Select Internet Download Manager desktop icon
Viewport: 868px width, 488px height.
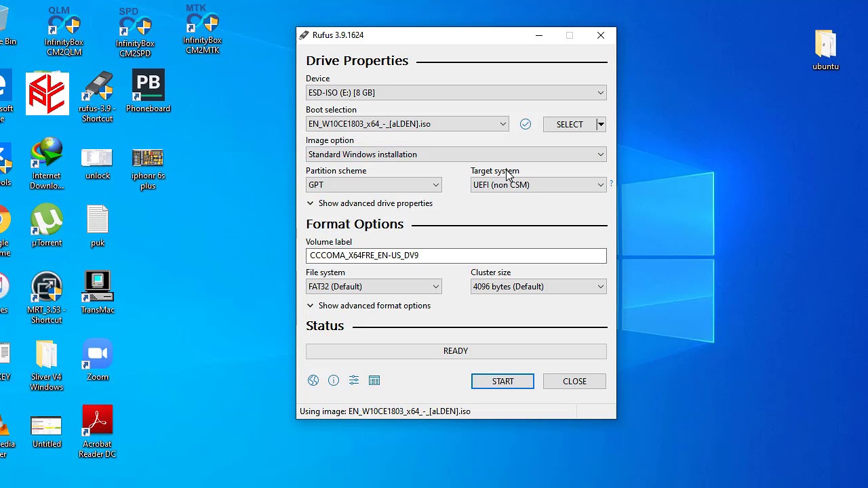tap(47, 163)
